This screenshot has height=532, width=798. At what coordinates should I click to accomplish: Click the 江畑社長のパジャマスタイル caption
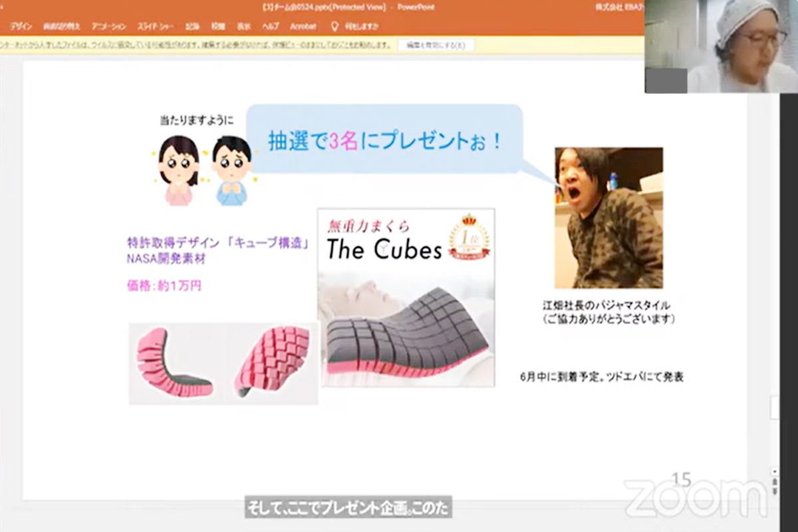(x=606, y=305)
